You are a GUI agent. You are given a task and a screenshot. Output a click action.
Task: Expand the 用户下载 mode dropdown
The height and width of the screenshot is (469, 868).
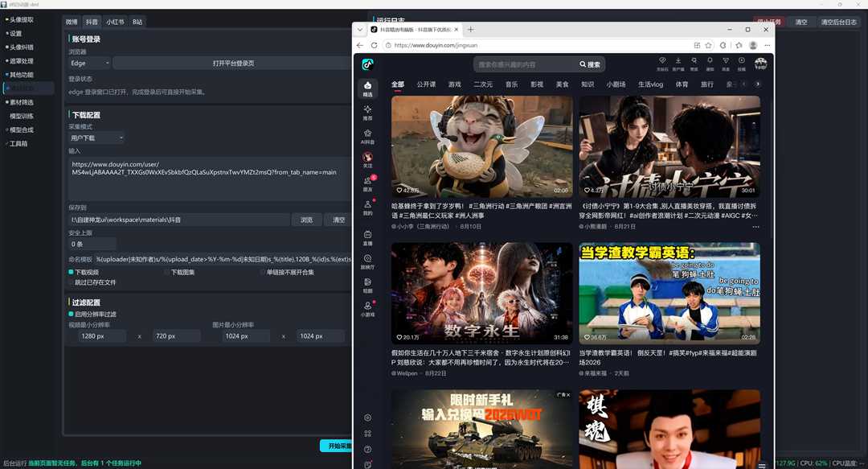click(x=96, y=138)
